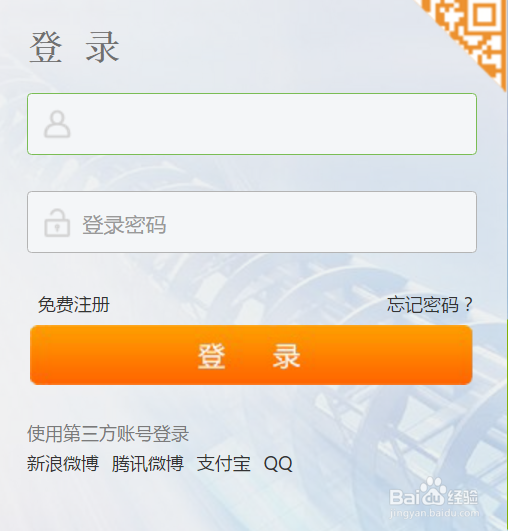Click the jingyan.baidu.com watermark URL
This screenshot has height=531, width=508.
click(x=435, y=513)
